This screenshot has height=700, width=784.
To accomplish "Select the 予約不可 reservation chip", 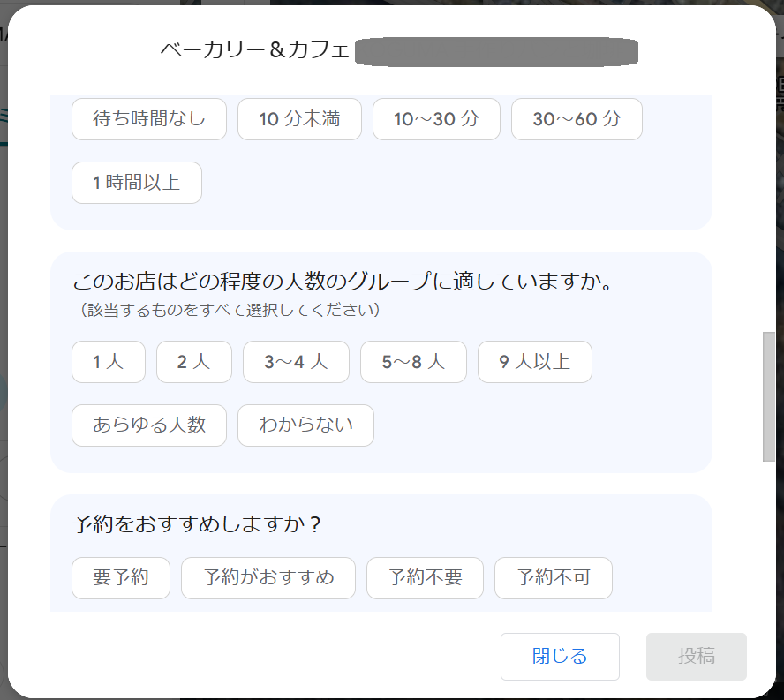I will click(x=553, y=578).
